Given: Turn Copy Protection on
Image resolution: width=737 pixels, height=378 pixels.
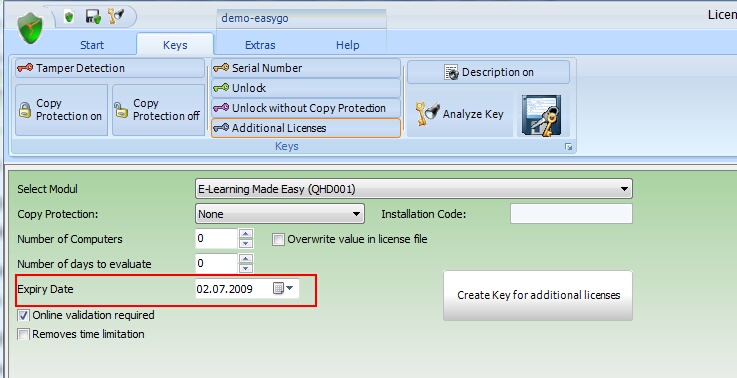Looking at the screenshot, I should [x=62, y=110].
